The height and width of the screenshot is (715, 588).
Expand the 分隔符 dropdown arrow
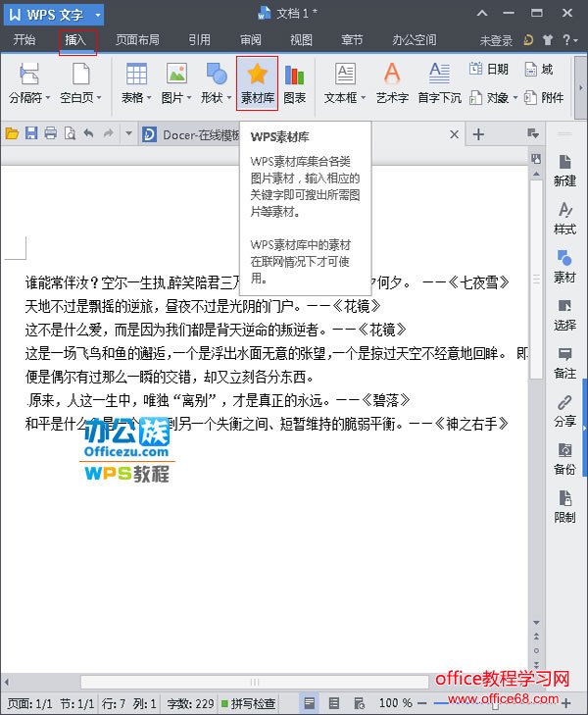(47, 97)
